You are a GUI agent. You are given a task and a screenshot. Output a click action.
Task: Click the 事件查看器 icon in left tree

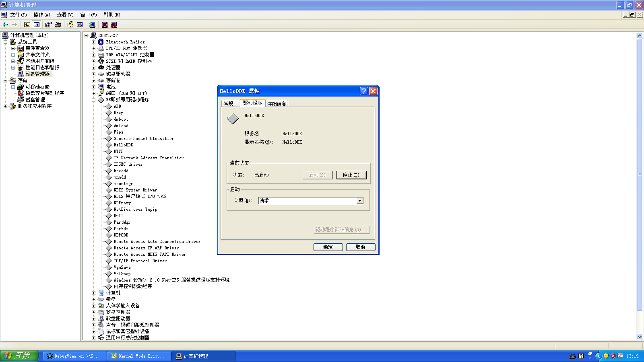(21, 48)
